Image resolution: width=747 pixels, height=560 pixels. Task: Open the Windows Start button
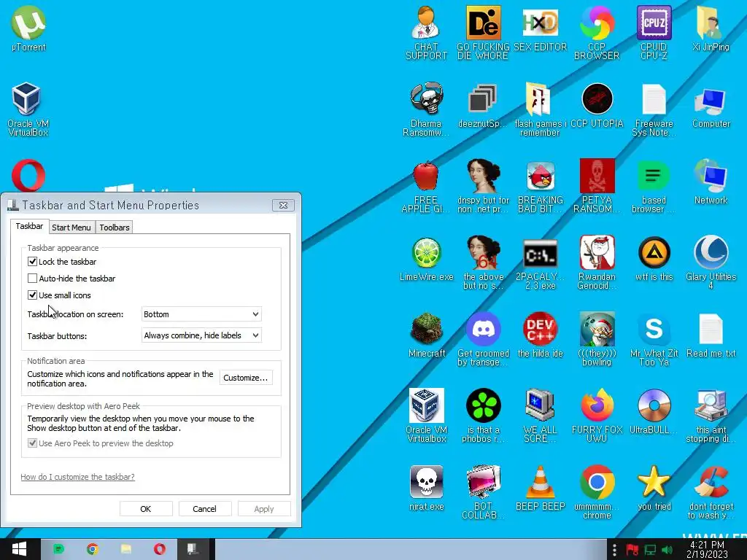(19, 549)
